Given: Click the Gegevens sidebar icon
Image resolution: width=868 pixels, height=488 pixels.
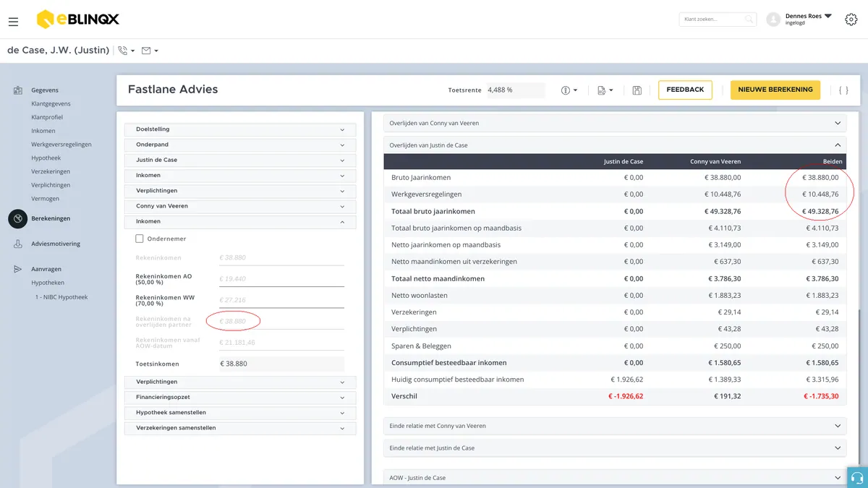Looking at the screenshot, I should point(17,90).
